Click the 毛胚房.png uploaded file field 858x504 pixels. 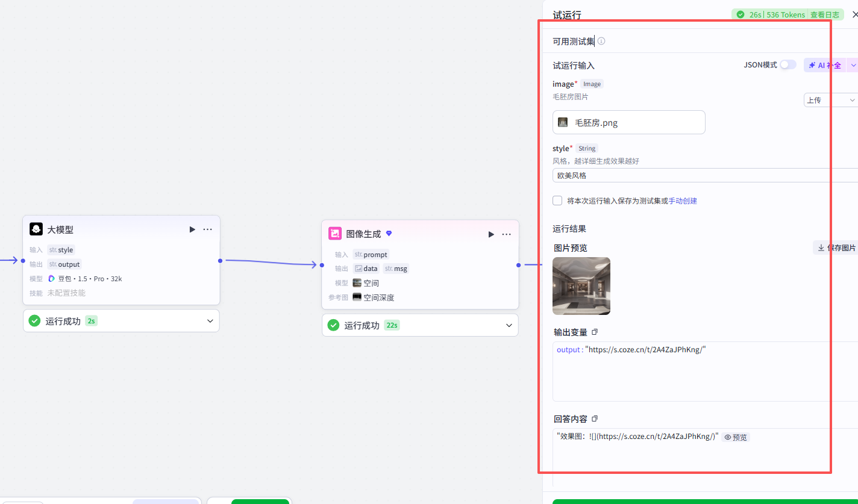coord(629,122)
